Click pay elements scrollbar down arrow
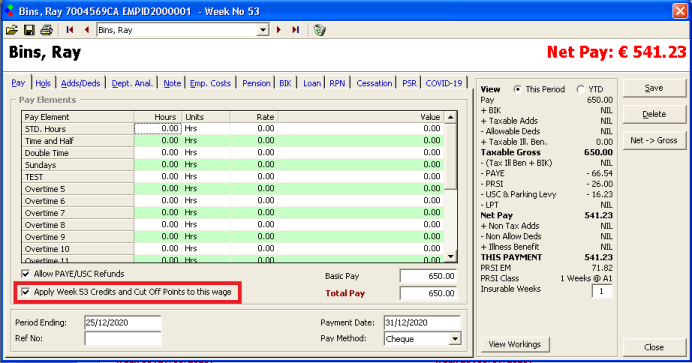The width and height of the screenshot is (692, 363). [450, 256]
